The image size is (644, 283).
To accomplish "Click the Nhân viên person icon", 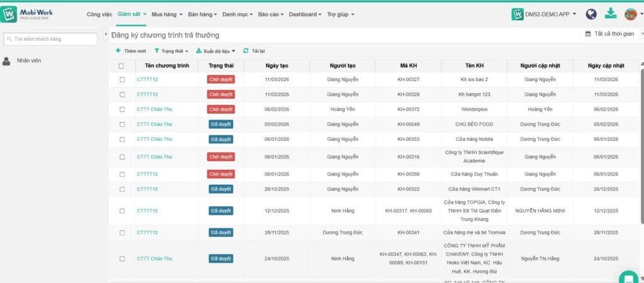I will pos(6,60).
